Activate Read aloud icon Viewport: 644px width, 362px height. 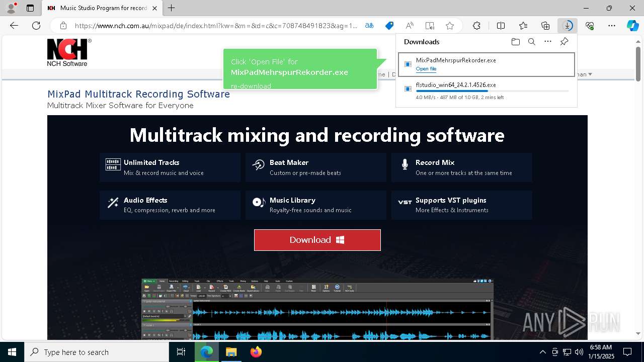point(410,26)
